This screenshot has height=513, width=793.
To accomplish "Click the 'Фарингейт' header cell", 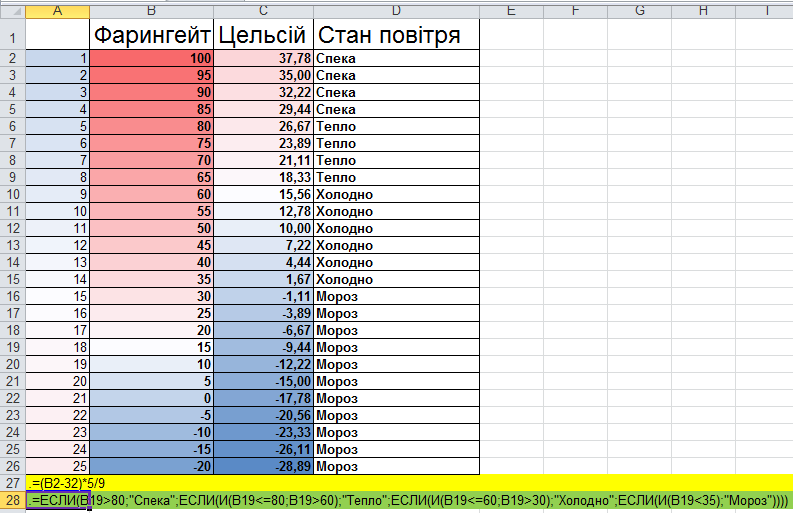I will [152, 34].
